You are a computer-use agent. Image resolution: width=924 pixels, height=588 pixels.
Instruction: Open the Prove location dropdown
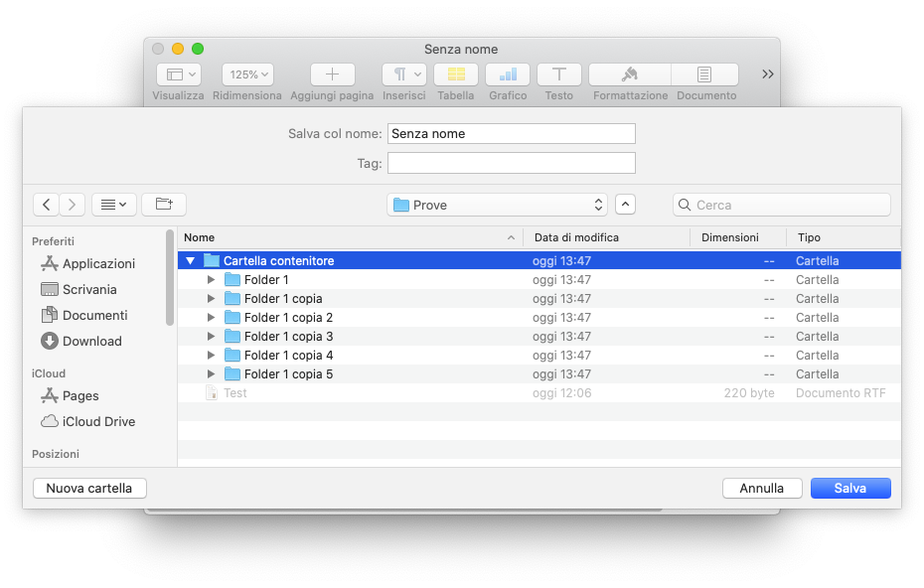click(x=497, y=205)
